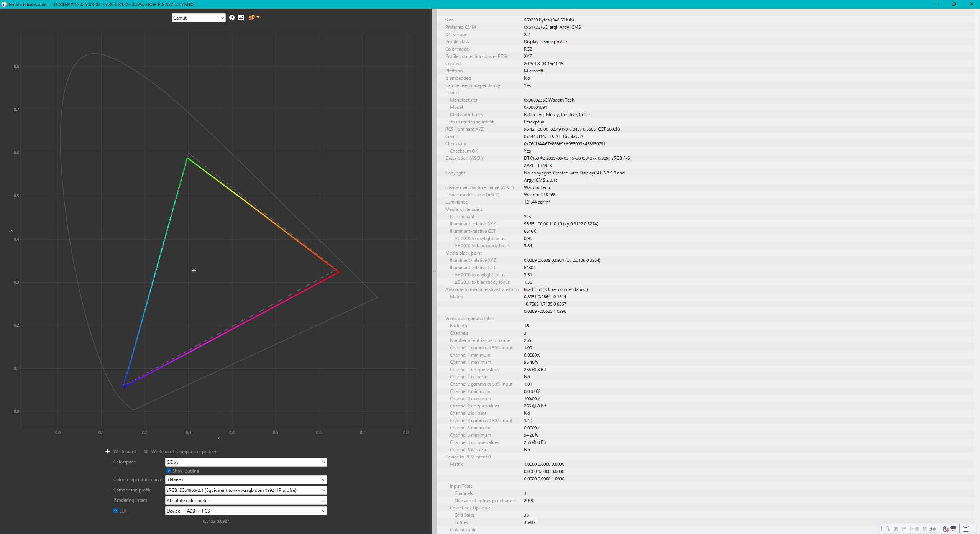Click the IME あ input mode icon
Screen dimensions: 980x534
896,529
